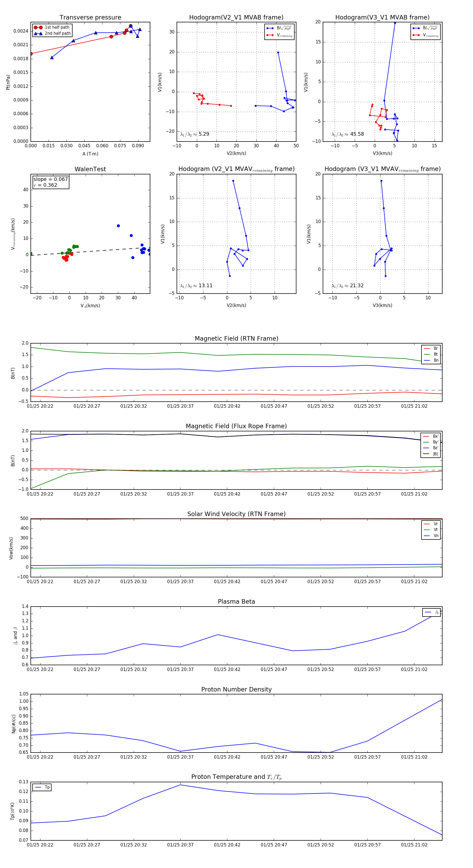Screen dimensions: 473x868
Task: Click "01/25 20:42" tick under Plasma Beta plot
Action: pyautogui.click(x=227, y=669)
